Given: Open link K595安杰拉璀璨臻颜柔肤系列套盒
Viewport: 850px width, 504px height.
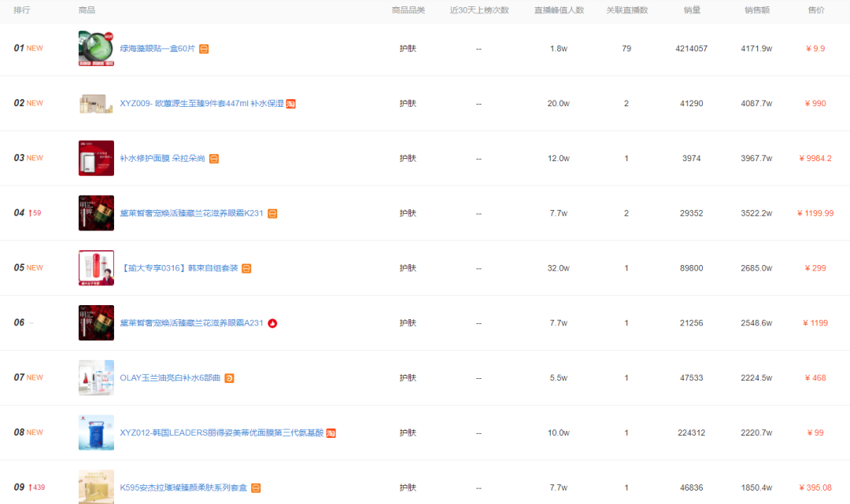Looking at the screenshot, I should pos(183,487).
